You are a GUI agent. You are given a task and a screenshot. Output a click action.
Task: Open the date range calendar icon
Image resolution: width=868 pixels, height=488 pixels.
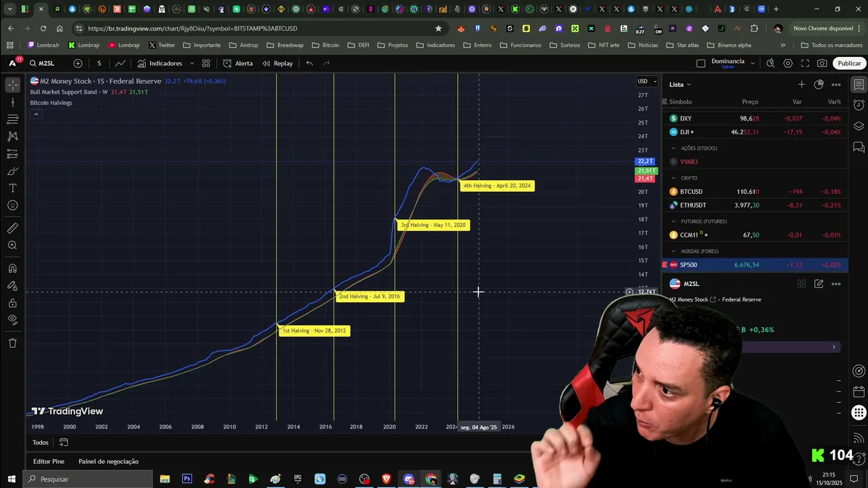[x=64, y=443]
